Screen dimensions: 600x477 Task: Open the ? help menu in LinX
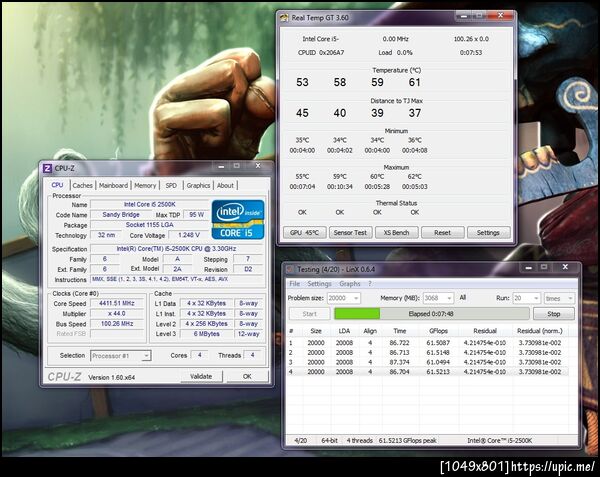370,283
